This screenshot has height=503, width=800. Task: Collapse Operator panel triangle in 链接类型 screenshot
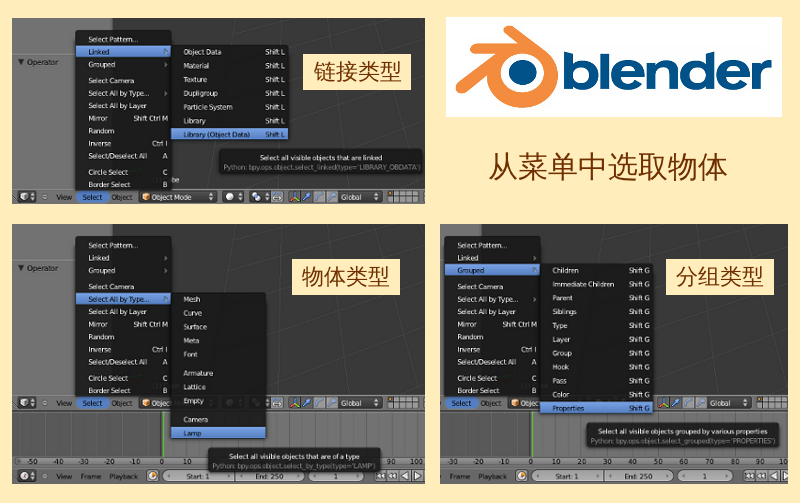click(21, 62)
